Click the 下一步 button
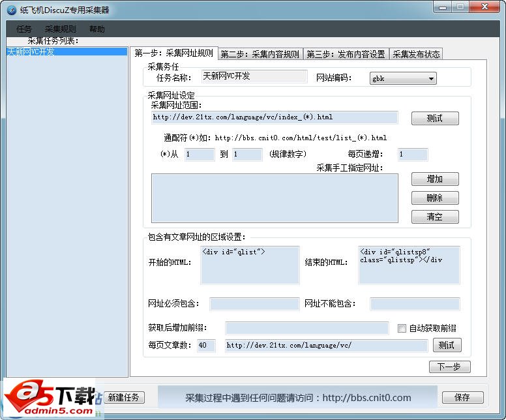This screenshot has width=506, height=420. click(x=449, y=367)
